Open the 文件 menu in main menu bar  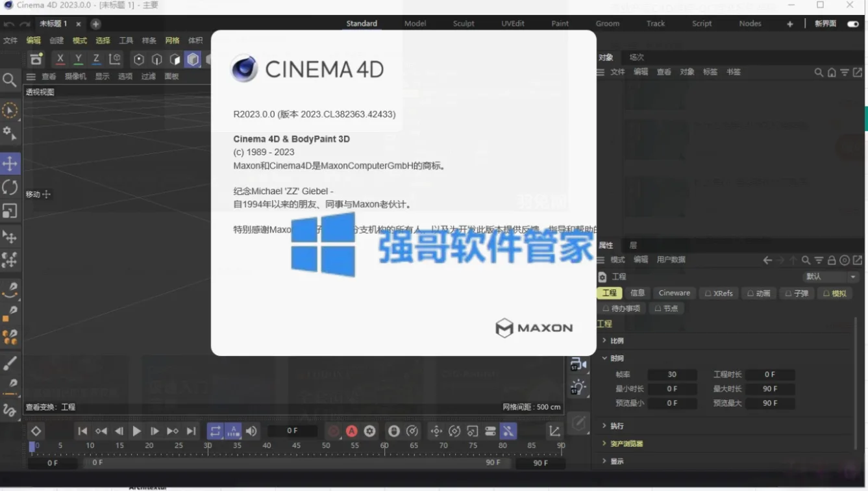[10, 40]
